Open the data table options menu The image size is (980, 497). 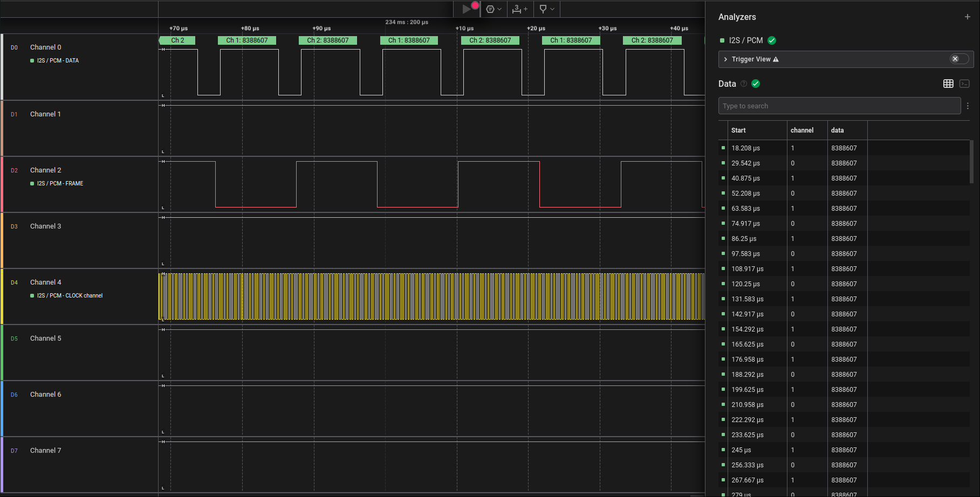968,106
